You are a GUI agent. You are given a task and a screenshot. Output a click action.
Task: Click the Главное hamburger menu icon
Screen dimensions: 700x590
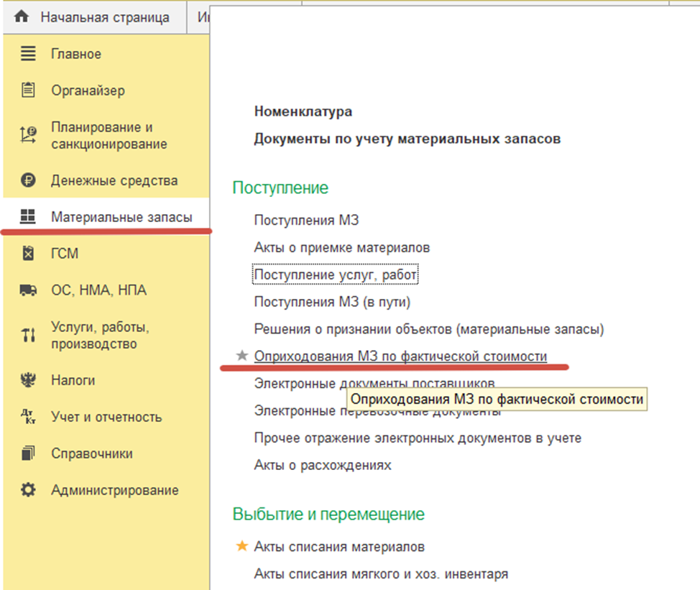[28, 54]
